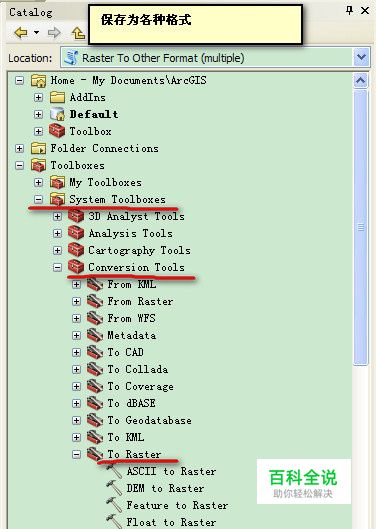The width and height of the screenshot is (376, 529).
Task: Click the To Collada toolset icon
Action: click(x=95, y=369)
